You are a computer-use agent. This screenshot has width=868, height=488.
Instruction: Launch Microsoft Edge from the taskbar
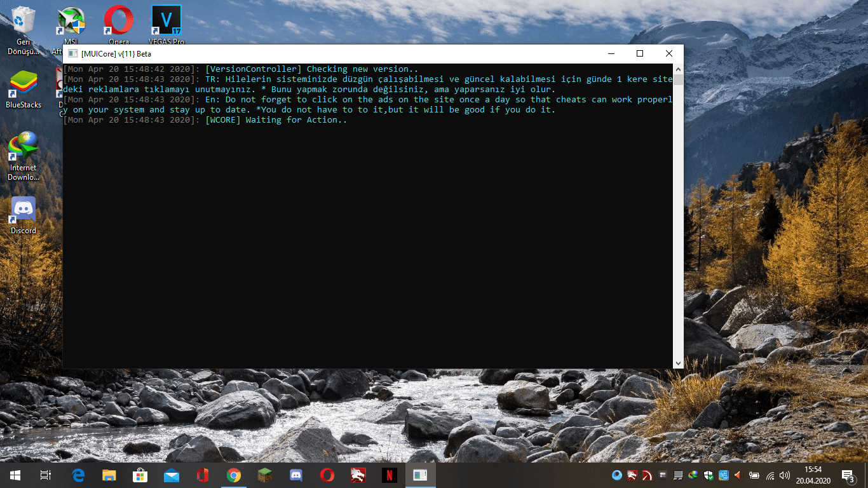[78, 475]
